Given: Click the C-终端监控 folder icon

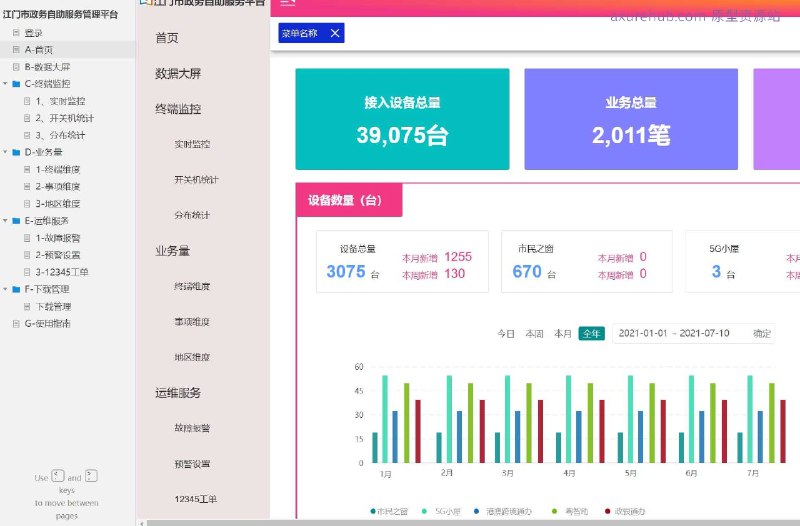Looking at the screenshot, I should click(x=16, y=84).
